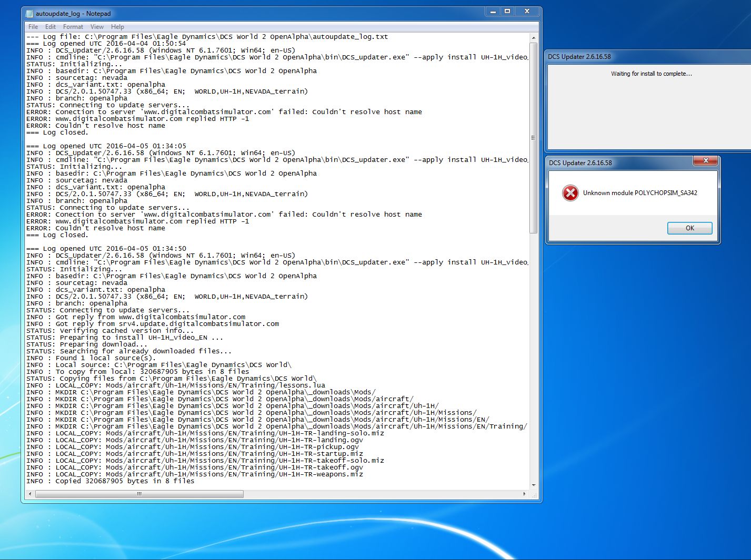Click 'Log opened UTC 2016-04-04 01:50:54' line
Screen dimensions: 751x560
[106, 44]
